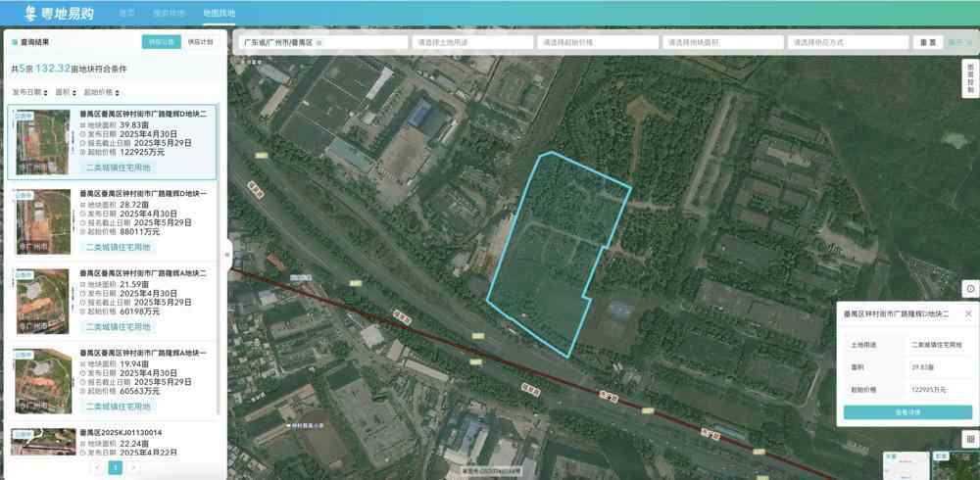Open the grid icon on right edge
Image resolution: width=980 pixels, height=480 pixels.
969,439
